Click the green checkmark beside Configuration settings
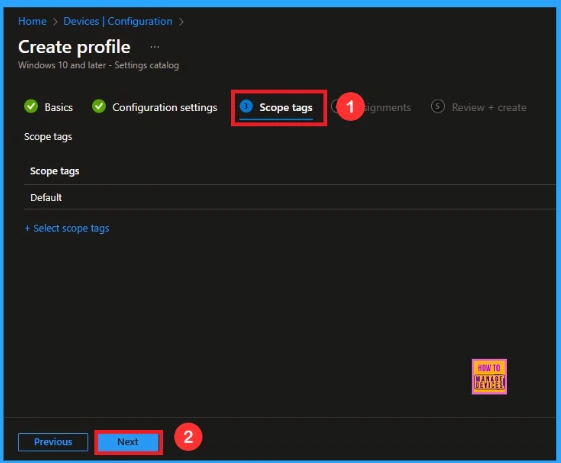Viewport: 561px width, 463px height. click(x=99, y=106)
